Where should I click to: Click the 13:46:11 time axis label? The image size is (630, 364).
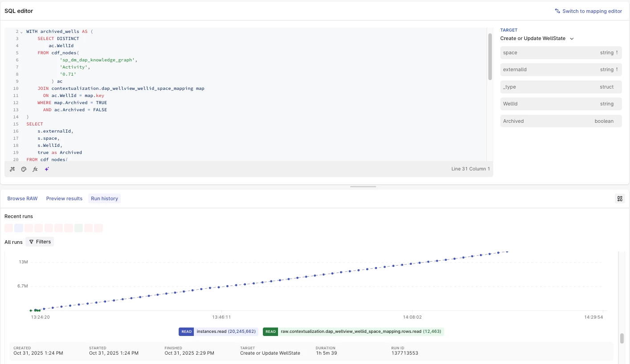pos(221,317)
